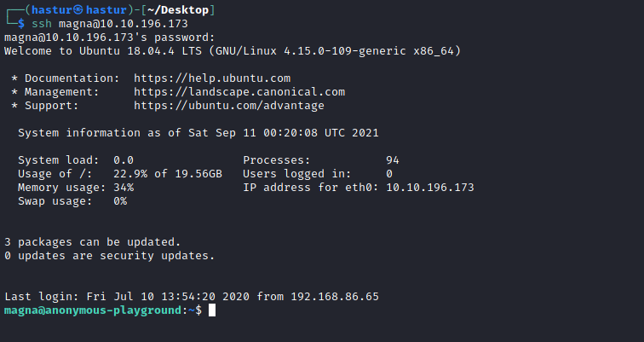The image size is (644, 342).
Task: Select the Welcome to Ubuntu 18.04.4 line
Action: [232, 51]
